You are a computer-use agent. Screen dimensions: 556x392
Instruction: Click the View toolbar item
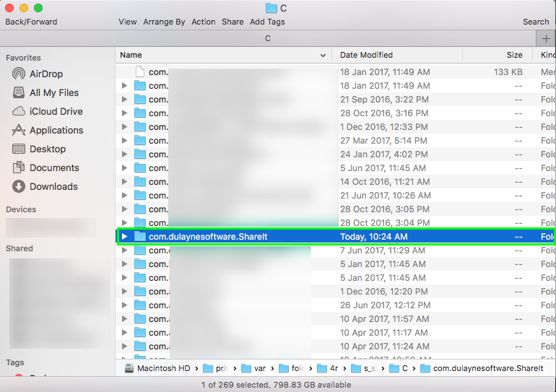(128, 22)
